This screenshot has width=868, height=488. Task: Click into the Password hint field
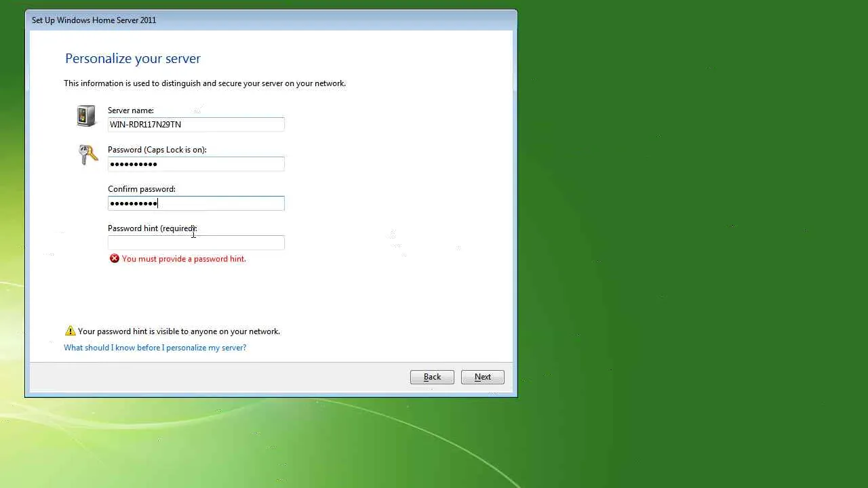pos(196,242)
